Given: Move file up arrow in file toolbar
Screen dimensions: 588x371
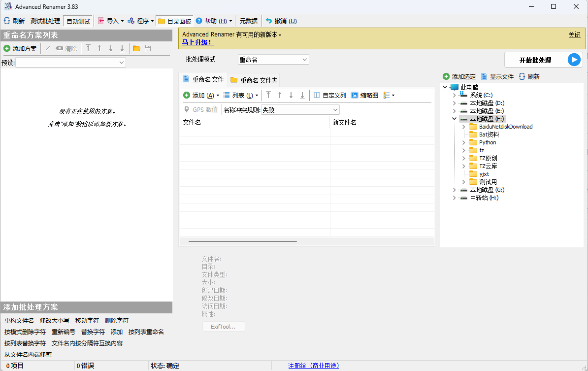Looking at the screenshot, I should click(280, 95).
